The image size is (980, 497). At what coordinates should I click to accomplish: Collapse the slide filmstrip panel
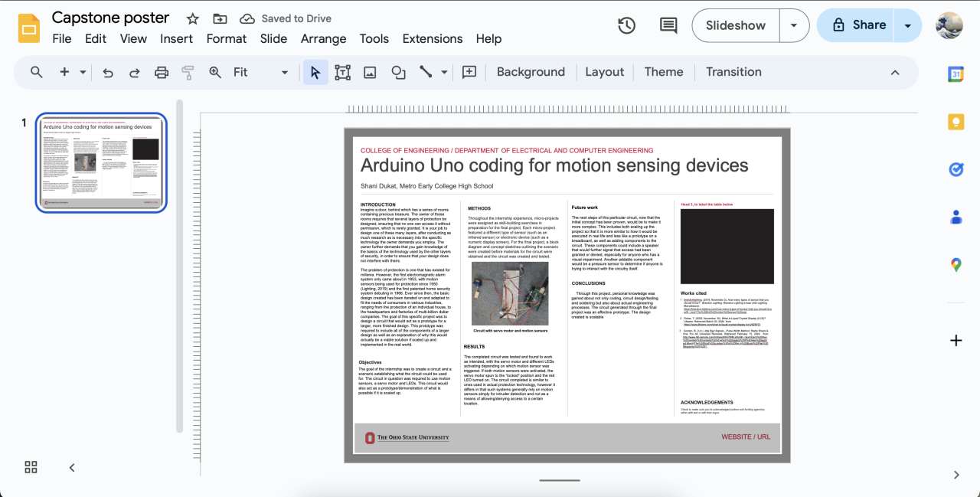point(72,467)
